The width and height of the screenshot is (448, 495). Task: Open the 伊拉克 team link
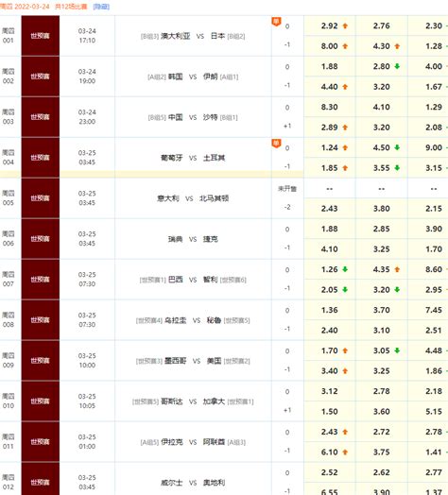coord(172,442)
